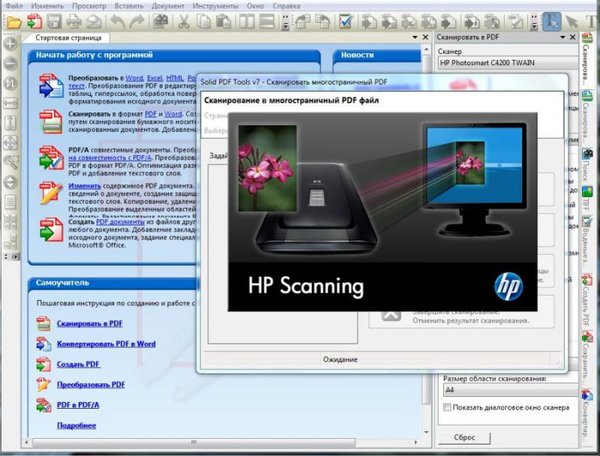Open the Инструменты menu

point(215,6)
